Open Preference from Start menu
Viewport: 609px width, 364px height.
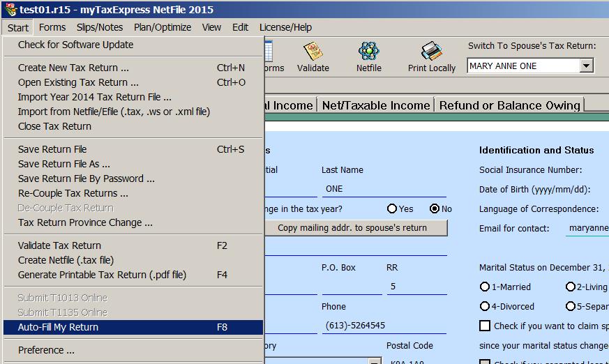(x=133, y=350)
